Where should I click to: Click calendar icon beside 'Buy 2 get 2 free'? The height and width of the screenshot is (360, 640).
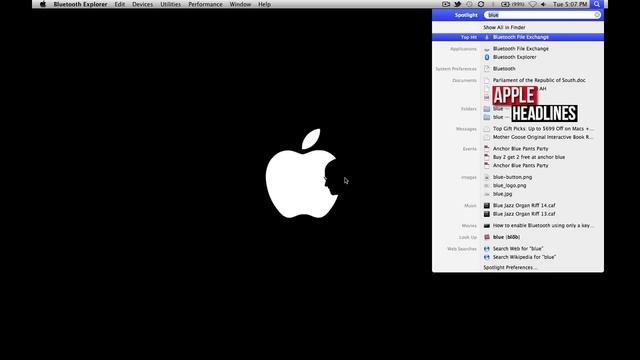487,157
